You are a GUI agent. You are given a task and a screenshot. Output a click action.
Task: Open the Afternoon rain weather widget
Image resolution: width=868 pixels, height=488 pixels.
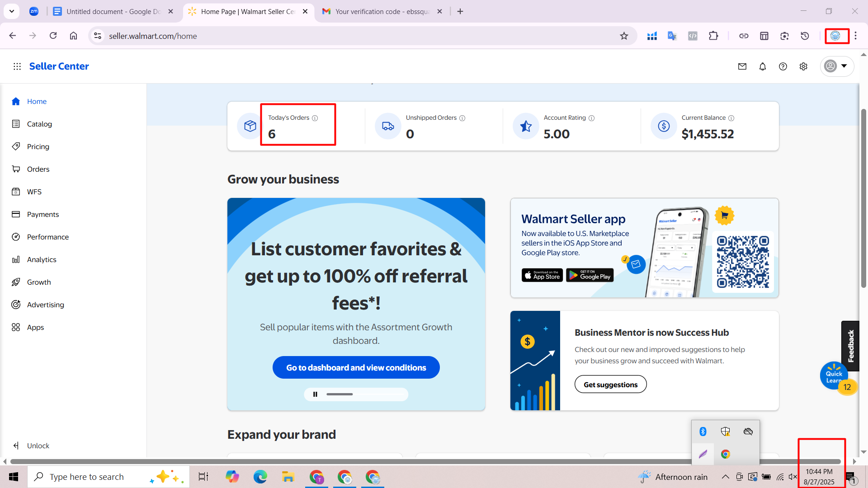(672, 477)
